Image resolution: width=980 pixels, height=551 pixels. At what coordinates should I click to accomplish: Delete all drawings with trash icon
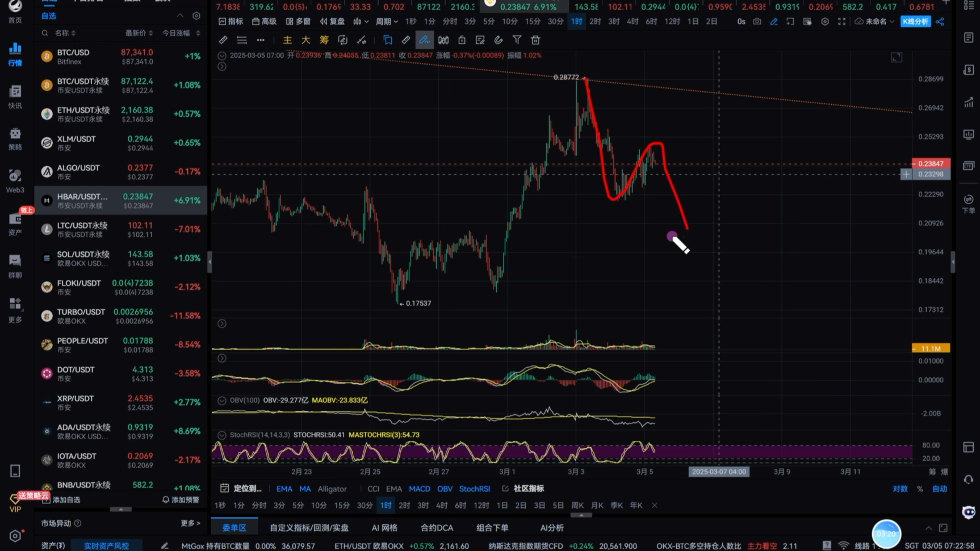tap(535, 40)
